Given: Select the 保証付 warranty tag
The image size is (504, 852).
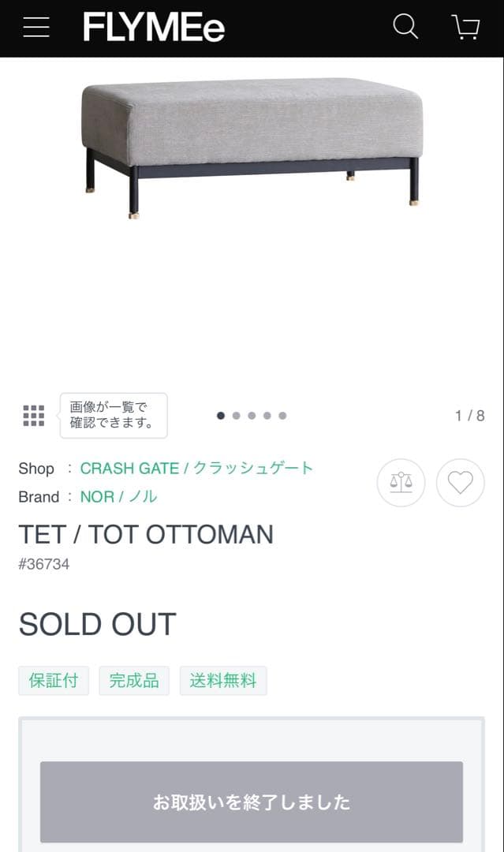Looking at the screenshot, I should 53,680.
